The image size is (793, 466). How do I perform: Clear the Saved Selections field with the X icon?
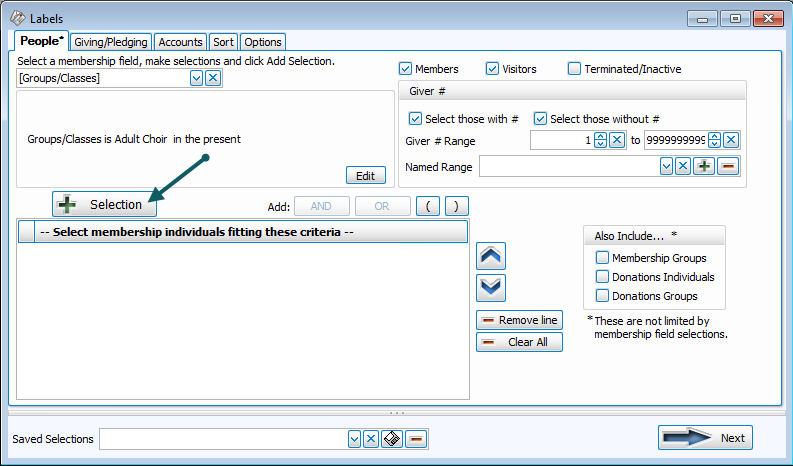click(x=370, y=439)
